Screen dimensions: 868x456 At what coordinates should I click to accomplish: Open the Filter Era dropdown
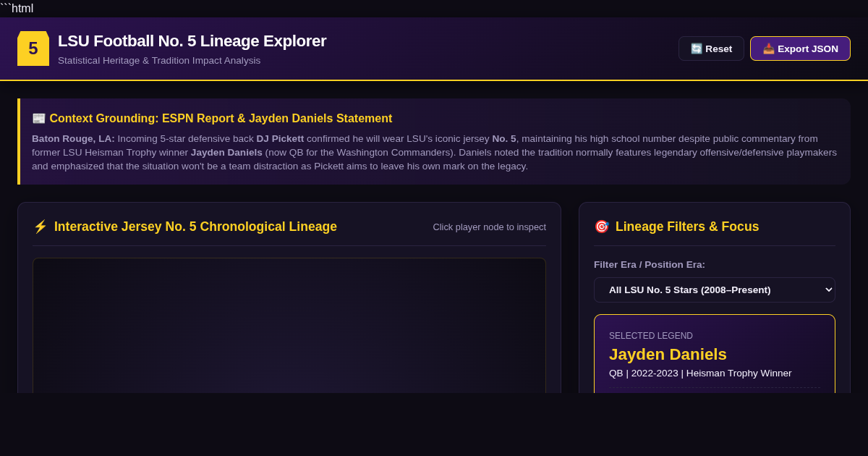pyautogui.click(x=715, y=290)
